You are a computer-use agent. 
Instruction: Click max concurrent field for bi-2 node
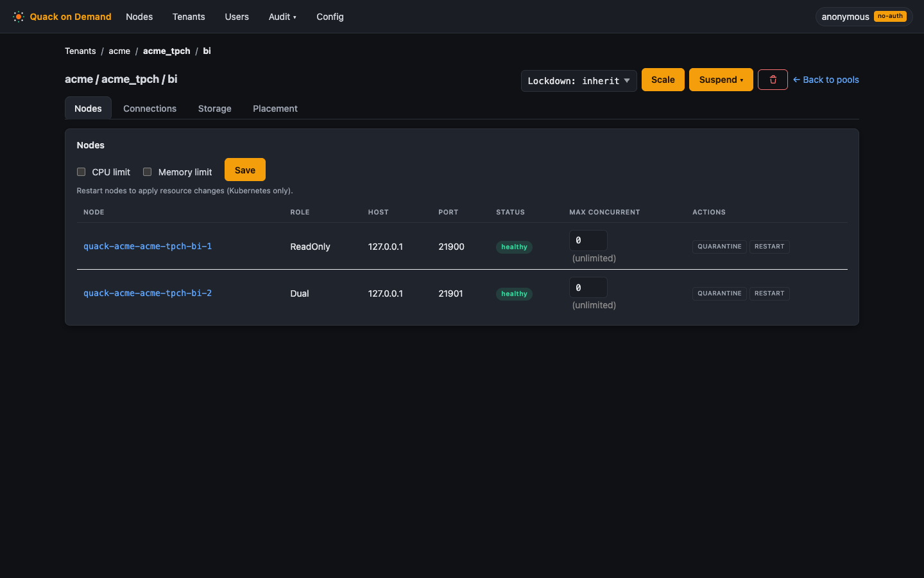pyautogui.click(x=588, y=287)
